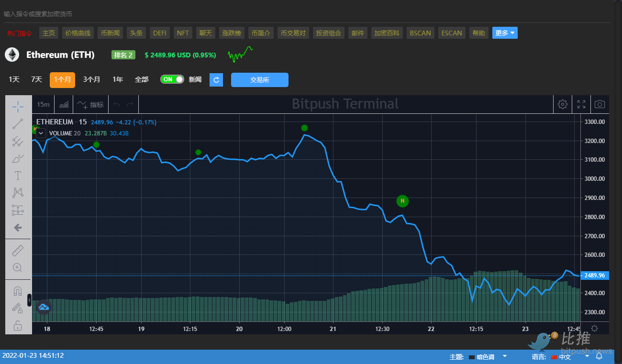Image resolution: width=622 pixels, height=364 pixels.
Task: Open chart settings gear
Action: coord(563,104)
